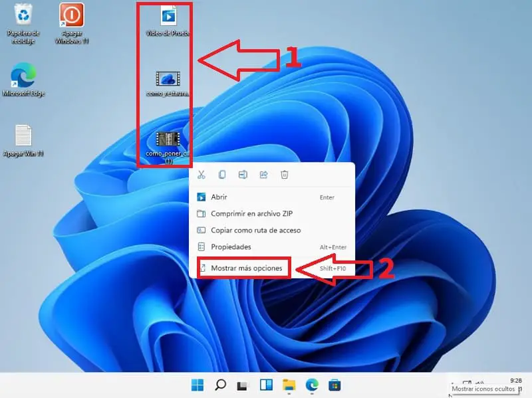
Task: Choose Abrir from the context menu
Action: tap(272, 197)
